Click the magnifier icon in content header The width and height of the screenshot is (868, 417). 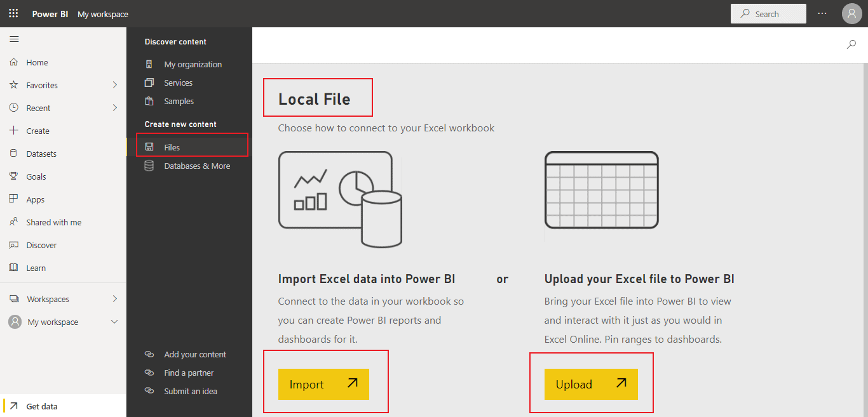[851, 44]
